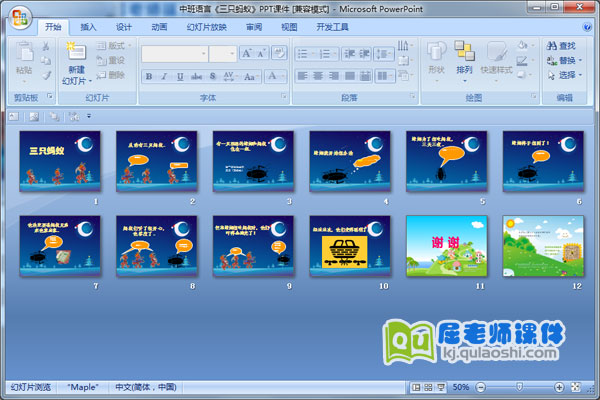Open the Animations ribbon tab
This screenshot has width=600, height=400.
[x=159, y=27]
